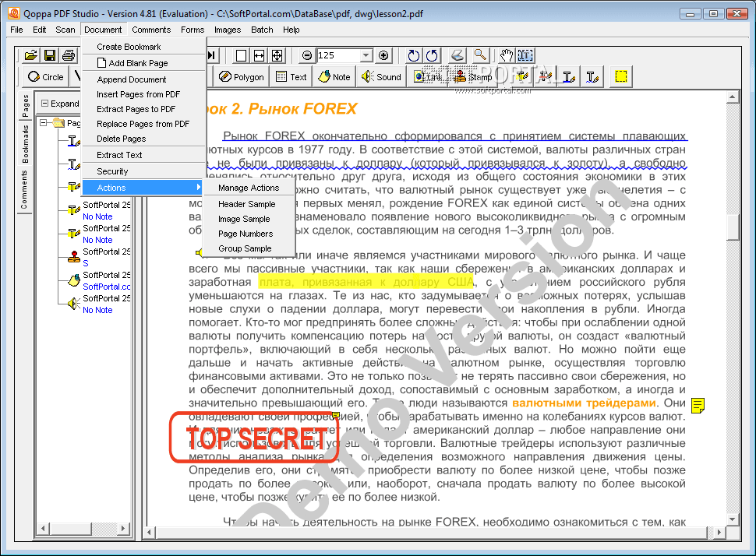The width and height of the screenshot is (756, 556).
Task: Choose Create Bookmark from Document menu
Action: 144,47
